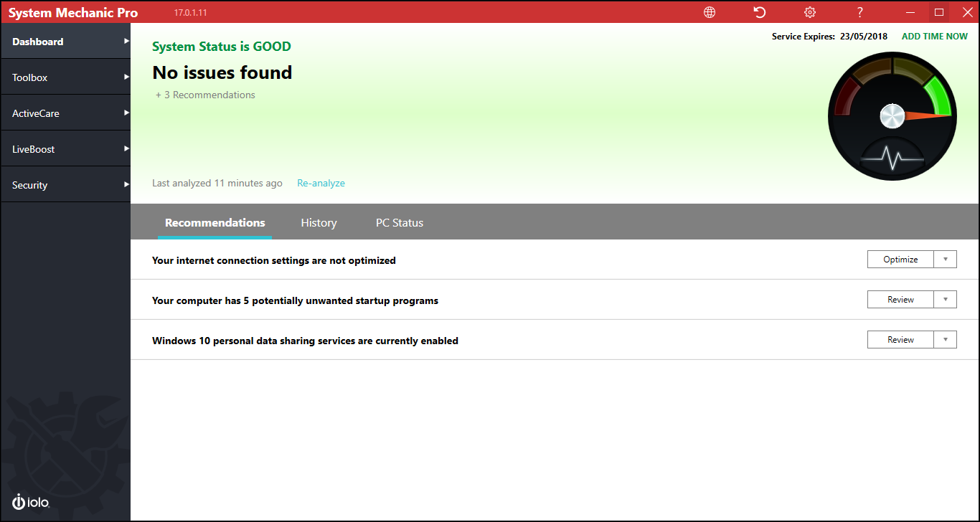980x522 pixels.
Task: Open the Dashboard menu
Action: 65,42
